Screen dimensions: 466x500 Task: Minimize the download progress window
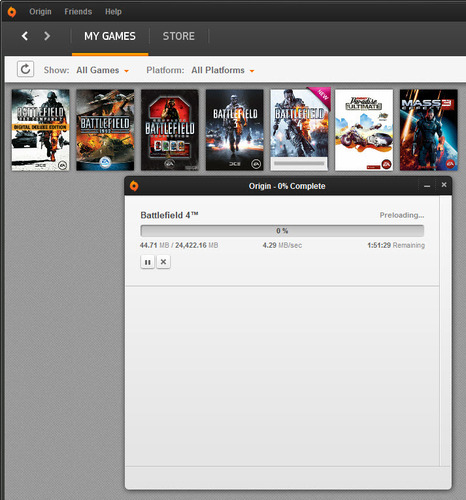point(427,186)
